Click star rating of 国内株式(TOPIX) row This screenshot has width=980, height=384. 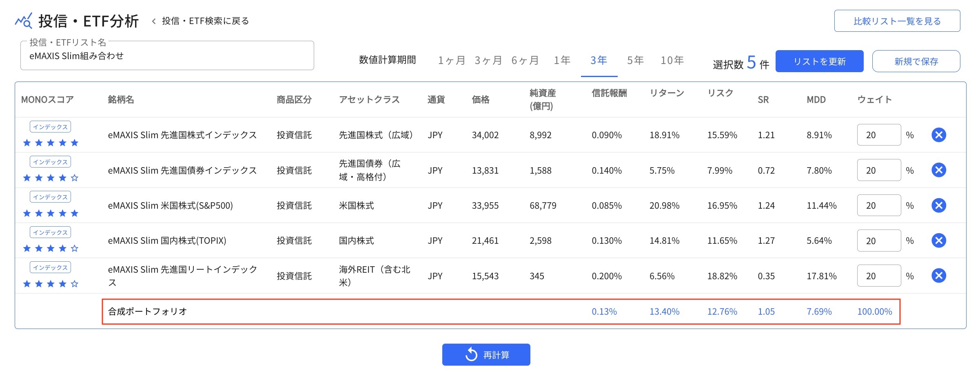pyautogui.click(x=51, y=248)
